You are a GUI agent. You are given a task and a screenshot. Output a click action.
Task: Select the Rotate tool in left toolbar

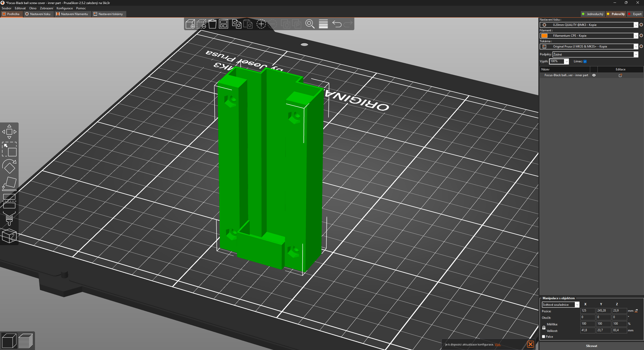point(9,166)
